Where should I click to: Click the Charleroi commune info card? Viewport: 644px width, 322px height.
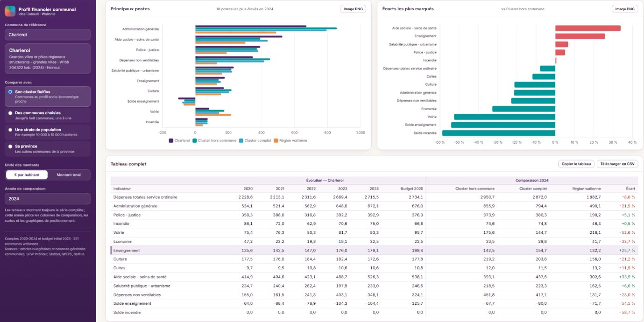[48, 59]
